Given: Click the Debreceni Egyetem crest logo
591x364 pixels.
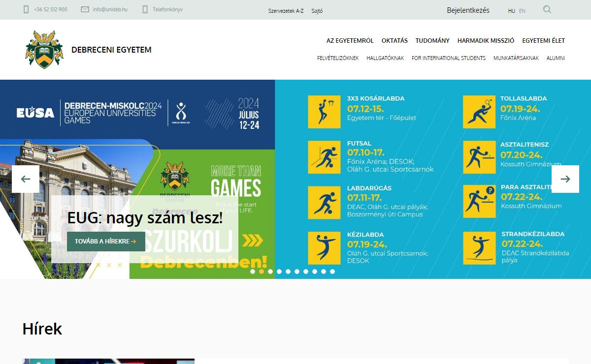Looking at the screenshot, I should [x=44, y=49].
